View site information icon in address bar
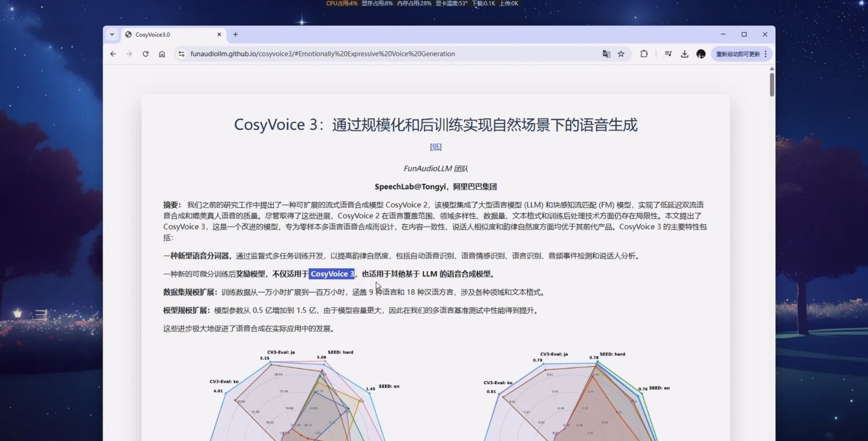This screenshot has height=441, width=868. point(181,54)
